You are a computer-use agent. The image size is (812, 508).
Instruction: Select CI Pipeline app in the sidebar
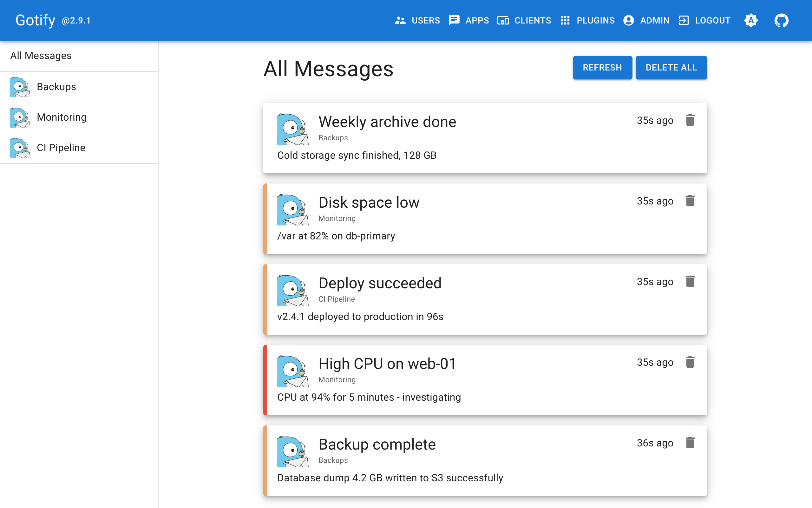(x=79, y=148)
